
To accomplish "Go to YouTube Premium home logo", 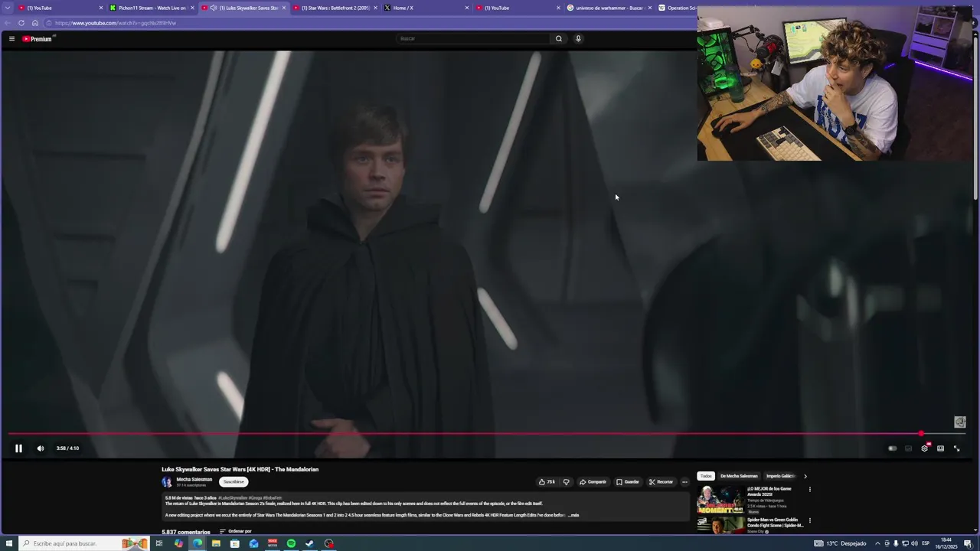I will tap(37, 38).
